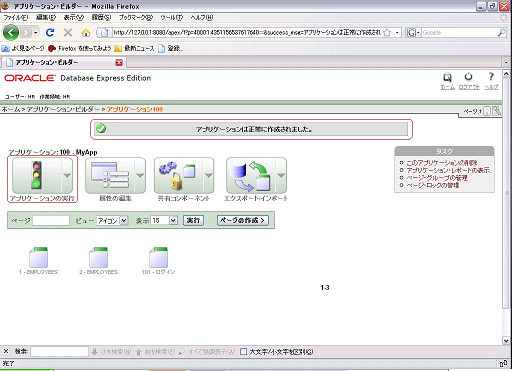Click the ページの作成 > button

[243, 220]
